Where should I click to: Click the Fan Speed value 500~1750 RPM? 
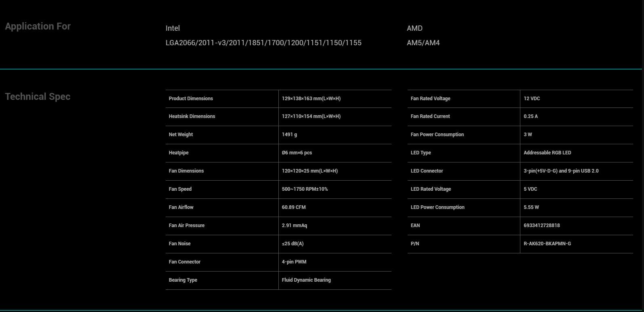tap(305, 189)
